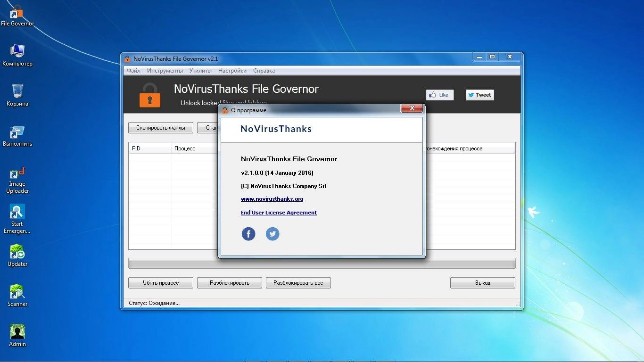Image resolution: width=644 pixels, height=362 pixels.
Task: Open the File Governor desktop shortcut
Action: (x=17, y=15)
